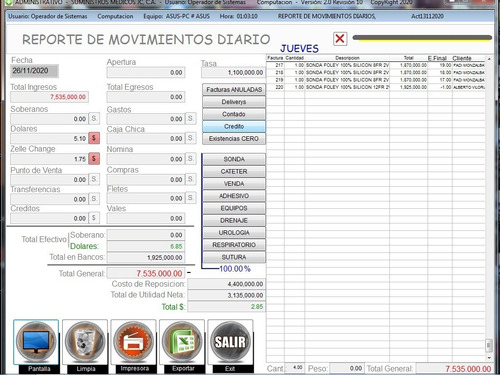Select invoice 219 row in table

coord(376,80)
